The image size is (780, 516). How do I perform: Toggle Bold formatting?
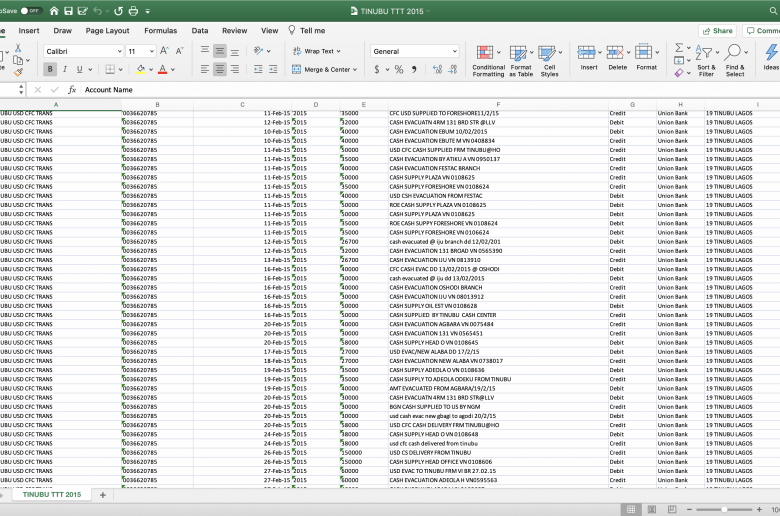coord(50,69)
